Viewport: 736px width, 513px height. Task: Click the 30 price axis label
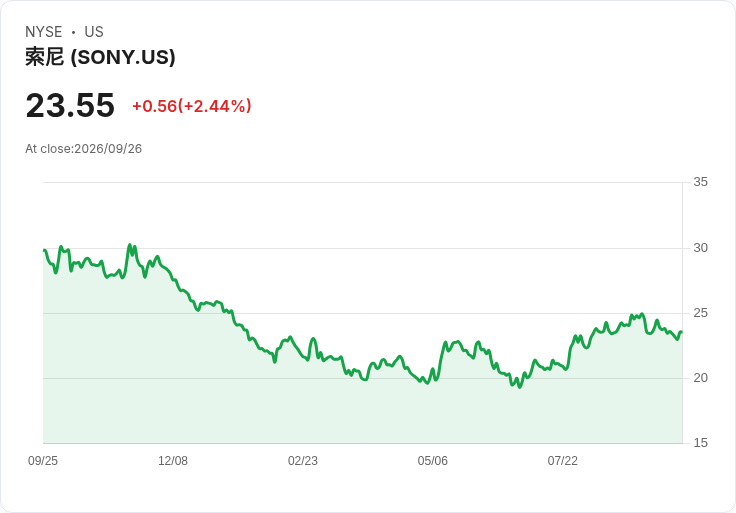click(700, 248)
